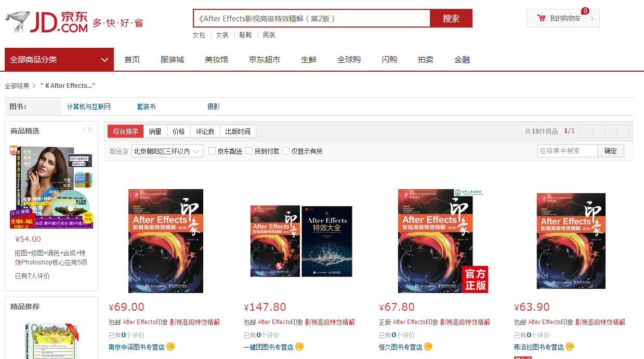The image size is (644, 359).
Task: Click the 在结果中搜索 input field
Action: coord(567,151)
